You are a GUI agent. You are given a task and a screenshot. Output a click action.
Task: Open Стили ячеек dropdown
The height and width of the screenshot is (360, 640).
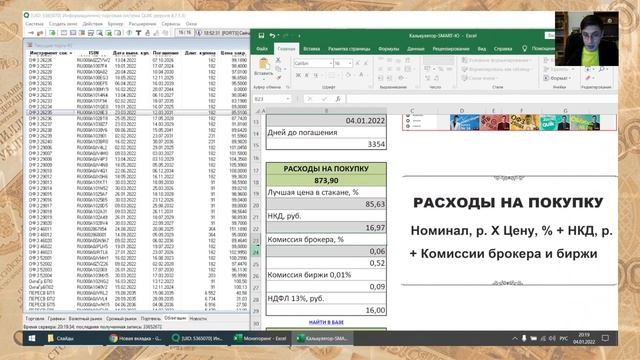click(x=480, y=78)
